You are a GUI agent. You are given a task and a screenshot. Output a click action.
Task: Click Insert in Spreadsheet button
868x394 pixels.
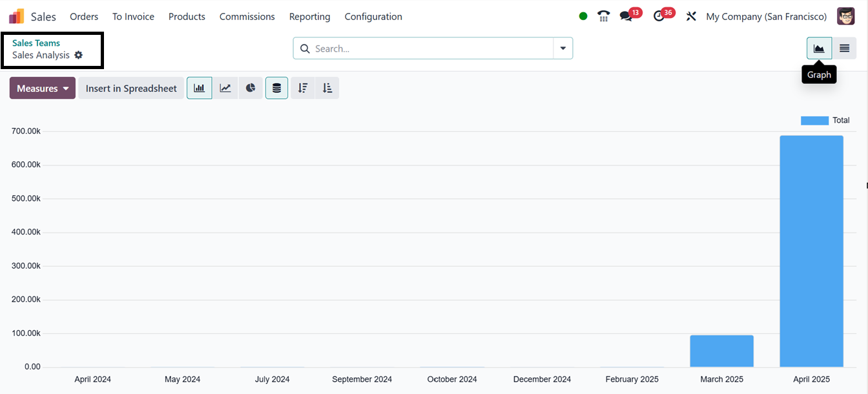coord(131,88)
